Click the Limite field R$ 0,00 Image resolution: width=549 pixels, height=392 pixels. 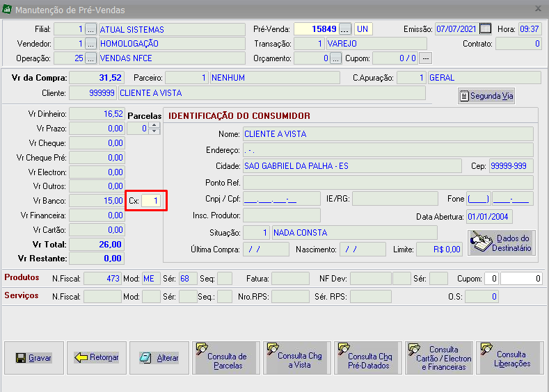439,250
